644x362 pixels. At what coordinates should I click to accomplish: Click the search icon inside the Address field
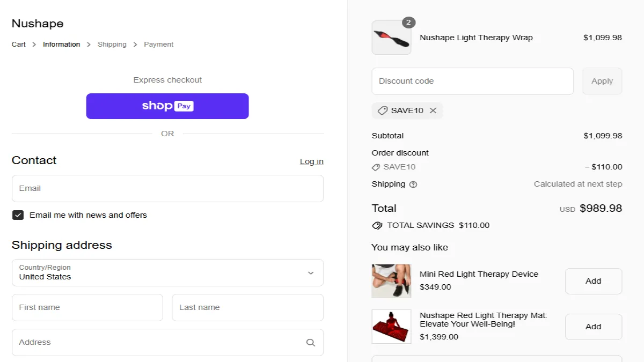click(310, 342)
